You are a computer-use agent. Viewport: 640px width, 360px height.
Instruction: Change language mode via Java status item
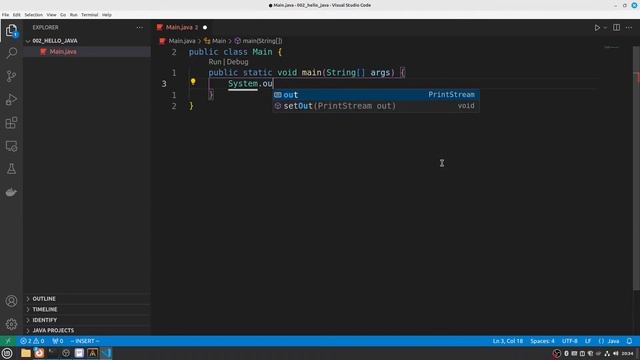[613, 341]
